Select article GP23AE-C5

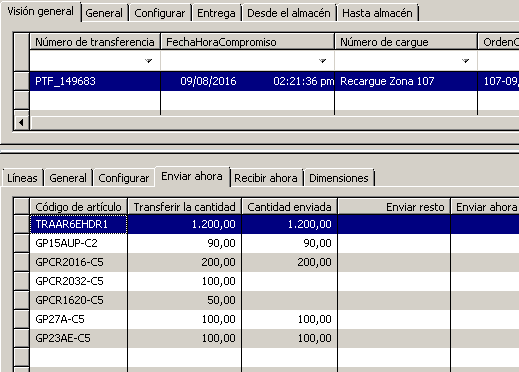click(x=78, y=338)
